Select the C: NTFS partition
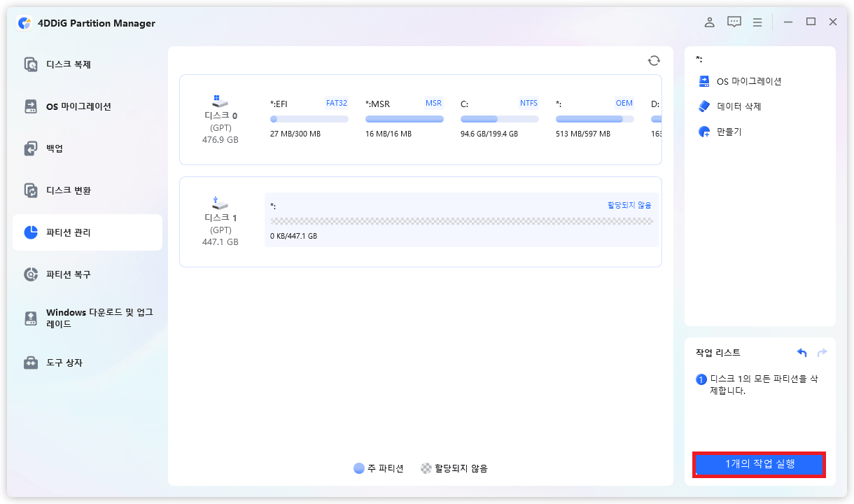This screenshot has width=854, height=504. (x=499, y=118)
